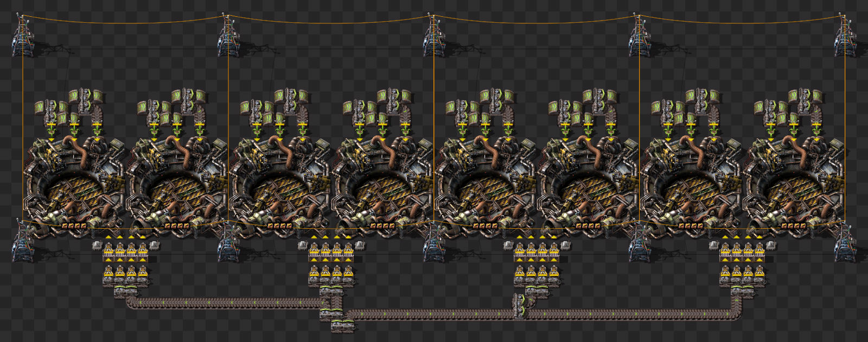
Task: Select the third big mining drill from left
Action: [x=280, y=187]
